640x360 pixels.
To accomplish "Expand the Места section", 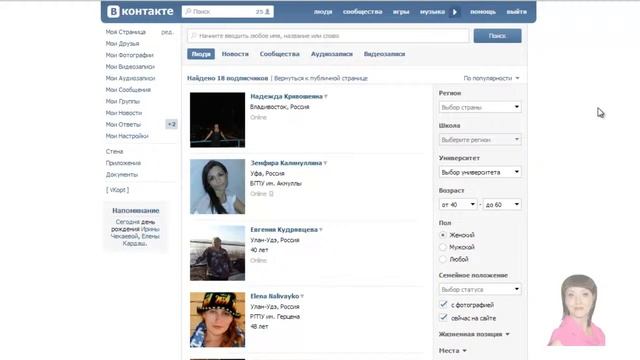I will tap(453, 351).
